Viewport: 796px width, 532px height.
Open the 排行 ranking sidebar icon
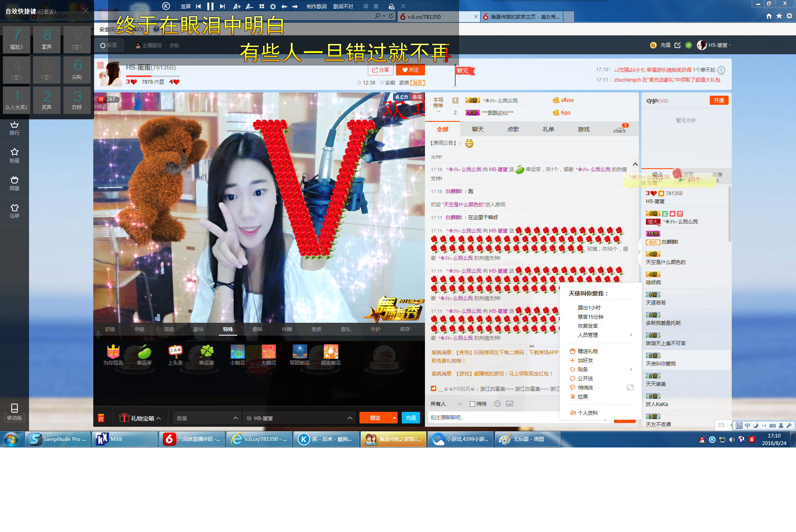click(15, 128)
